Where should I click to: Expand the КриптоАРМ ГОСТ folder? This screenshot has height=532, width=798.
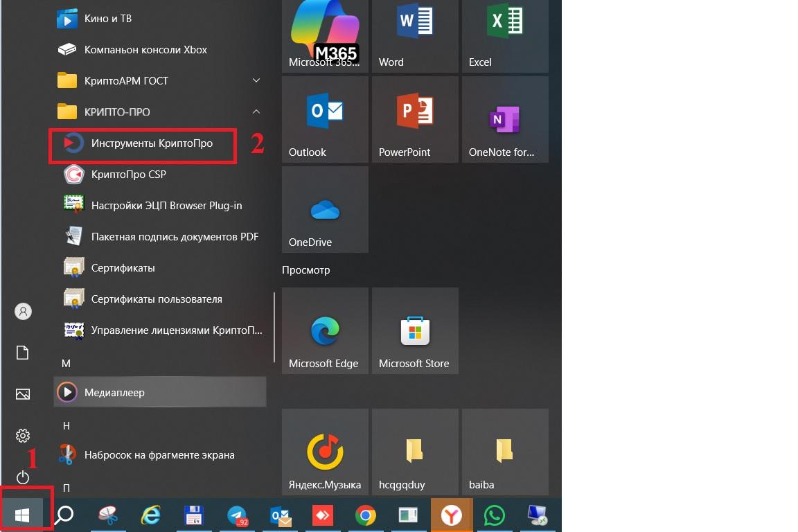coord(160,81)
